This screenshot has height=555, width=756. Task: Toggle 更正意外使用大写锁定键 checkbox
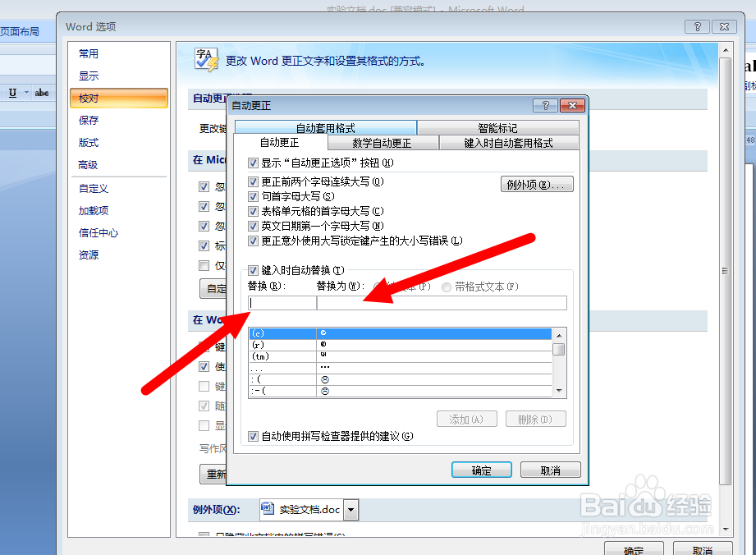click(253, 241)
